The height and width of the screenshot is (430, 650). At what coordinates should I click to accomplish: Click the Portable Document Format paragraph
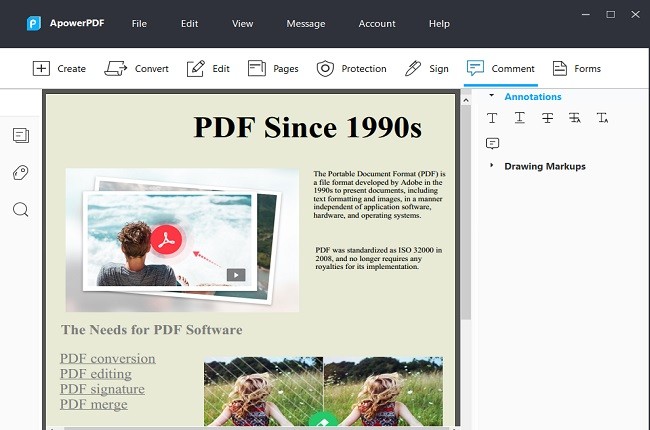(379, 194)
